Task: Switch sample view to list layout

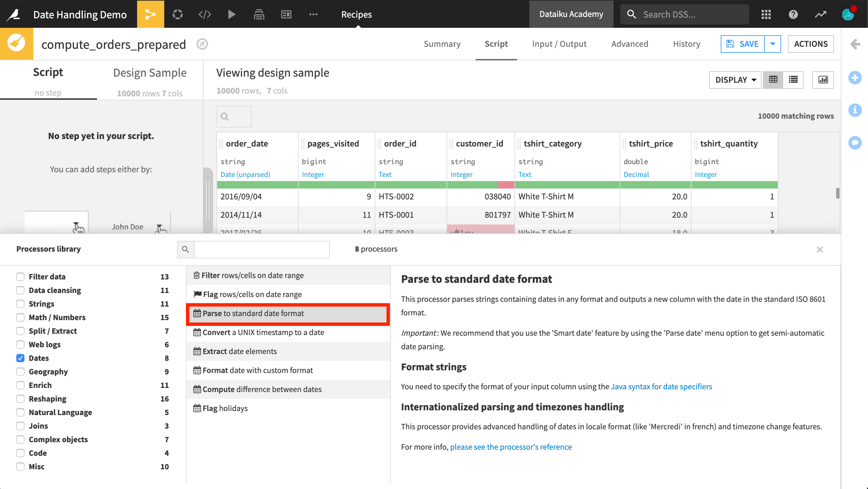Action: (794, 80)
